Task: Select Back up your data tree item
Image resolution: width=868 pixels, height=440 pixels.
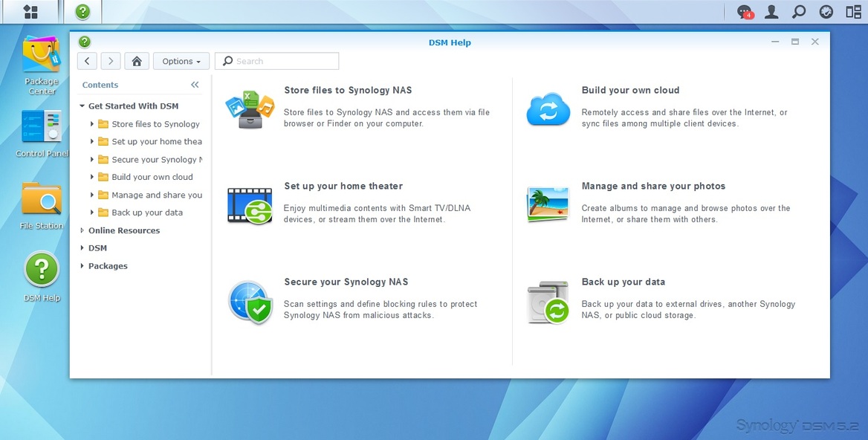Action: tap(146, 213)
